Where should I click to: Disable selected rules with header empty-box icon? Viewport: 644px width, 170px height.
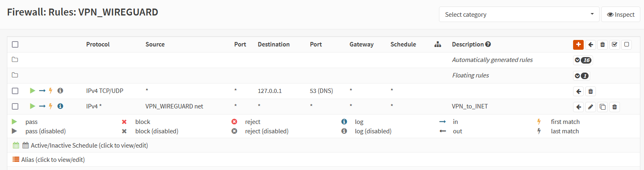pos(626,44)
